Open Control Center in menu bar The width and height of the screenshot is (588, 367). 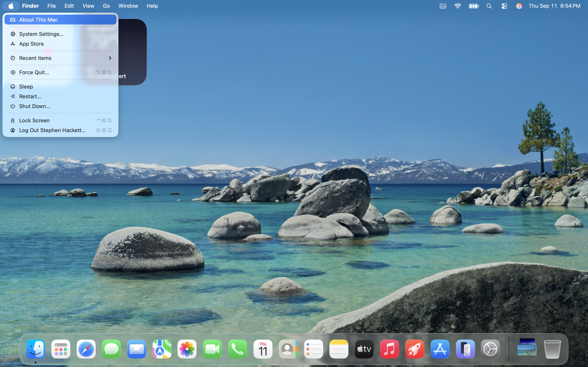click(x=504, y=6)
